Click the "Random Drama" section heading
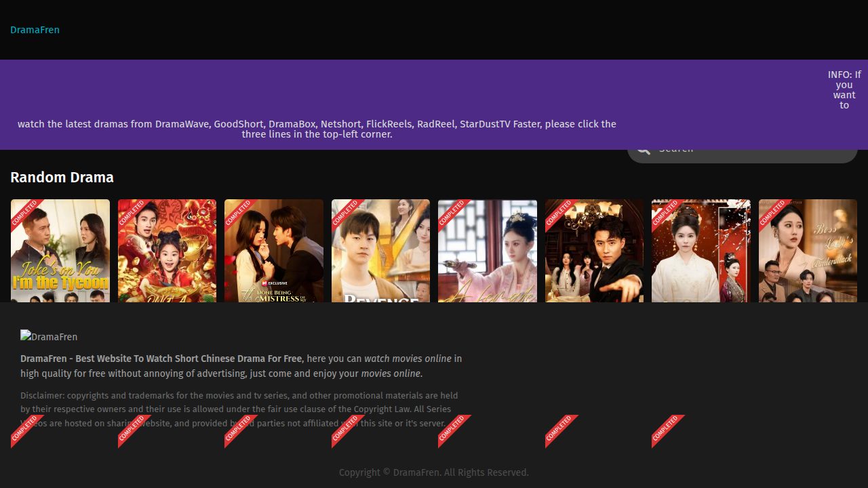868x488 pixels. click(62, 178)
